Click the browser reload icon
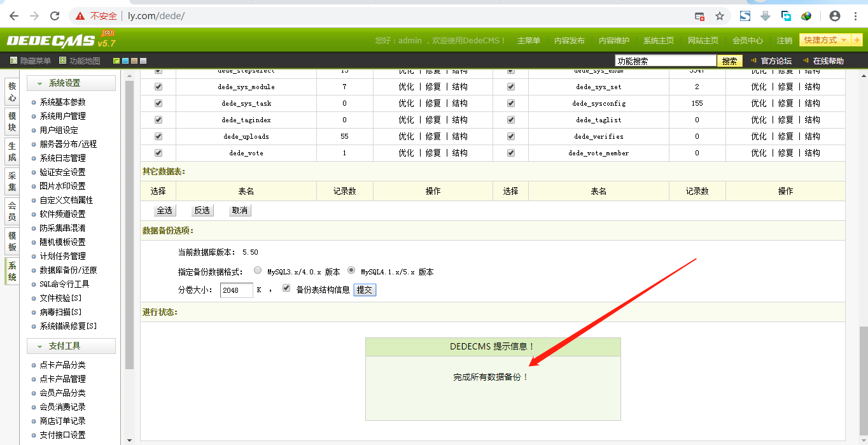This screenshot has height=445, width=868. click(55, 16)
